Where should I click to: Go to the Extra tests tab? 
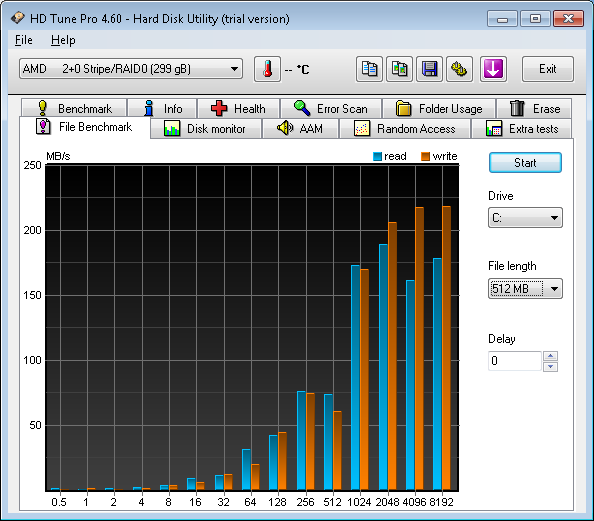(522, 129)
